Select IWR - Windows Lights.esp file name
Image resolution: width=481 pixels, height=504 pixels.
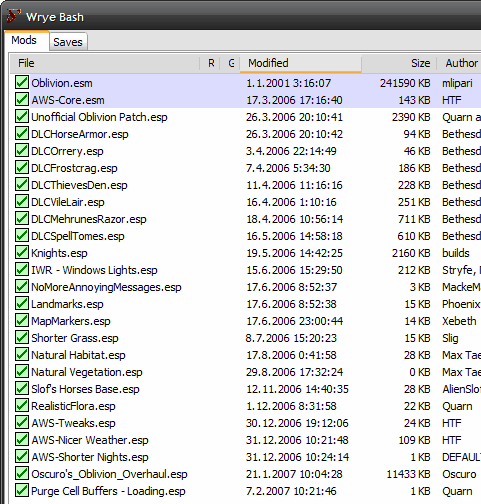click(94, 270)
